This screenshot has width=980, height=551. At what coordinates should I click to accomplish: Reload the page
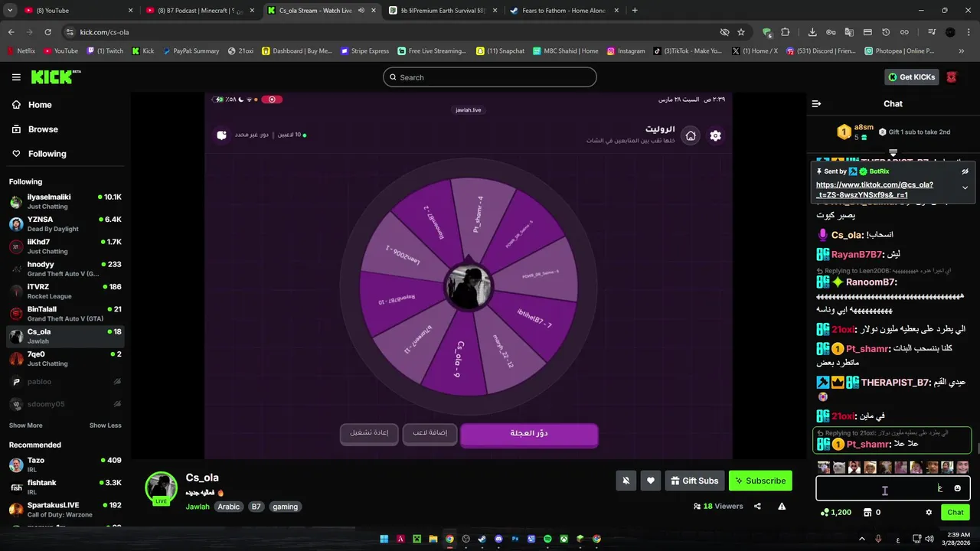coord(47,32)
